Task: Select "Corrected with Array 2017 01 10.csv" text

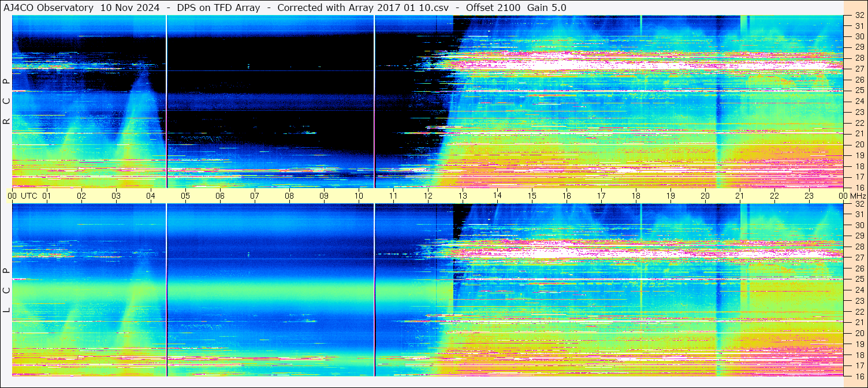Action: pos(363,8)
